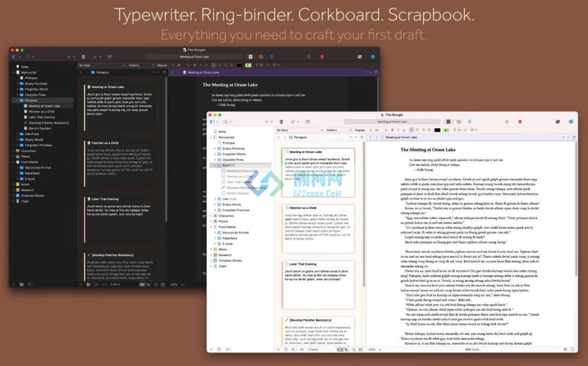Click Paperback folder in light binder
Screen dimensions: 588x366
[230, 238]
